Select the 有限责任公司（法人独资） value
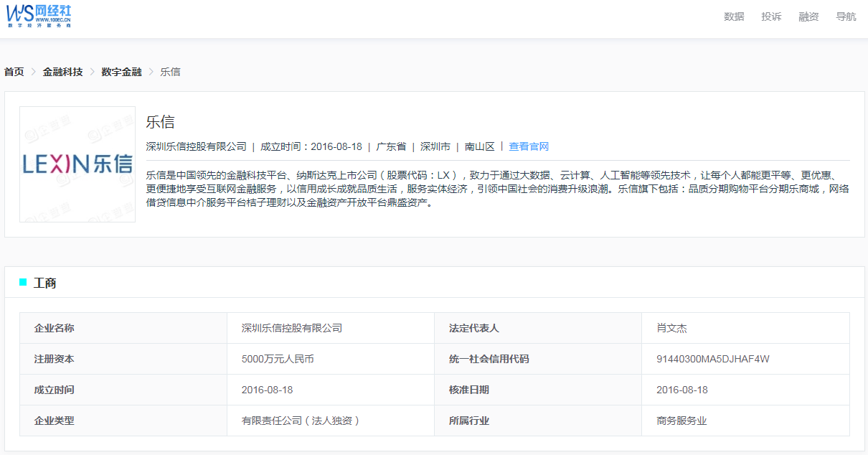868x455 pixels. coord(301,421)
